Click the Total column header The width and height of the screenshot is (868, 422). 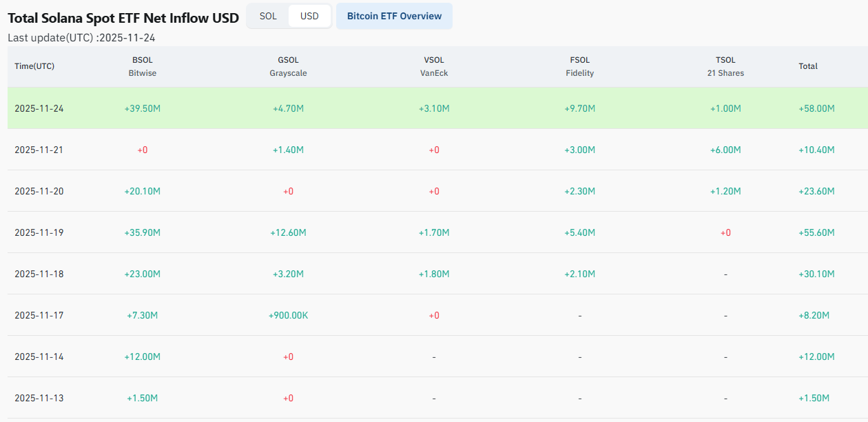(x=808, y=66)
